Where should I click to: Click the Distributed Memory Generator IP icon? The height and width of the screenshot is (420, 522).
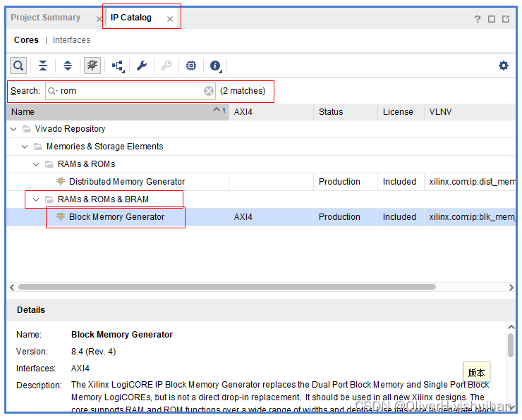(61, 181)
